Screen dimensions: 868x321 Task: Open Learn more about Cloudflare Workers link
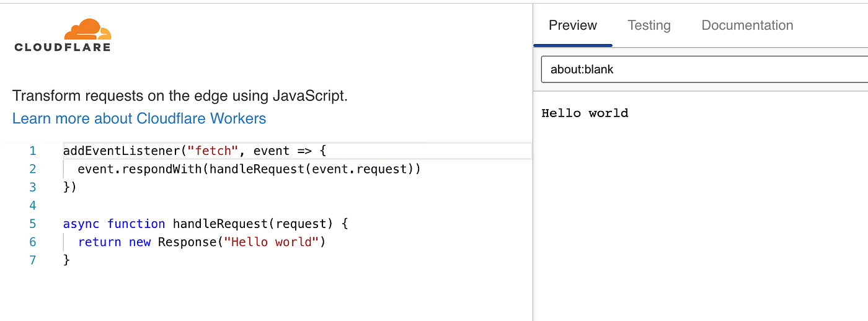tap(139, 118)
